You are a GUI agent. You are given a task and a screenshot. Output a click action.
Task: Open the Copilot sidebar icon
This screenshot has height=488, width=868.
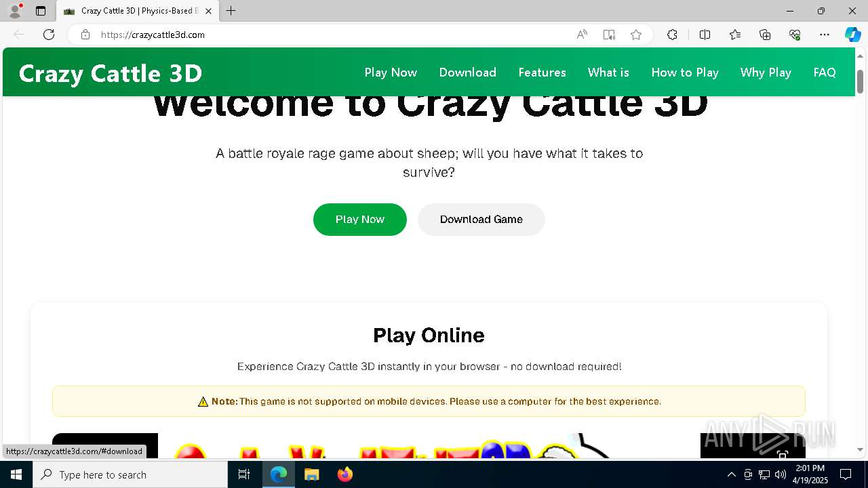[852, 35]
